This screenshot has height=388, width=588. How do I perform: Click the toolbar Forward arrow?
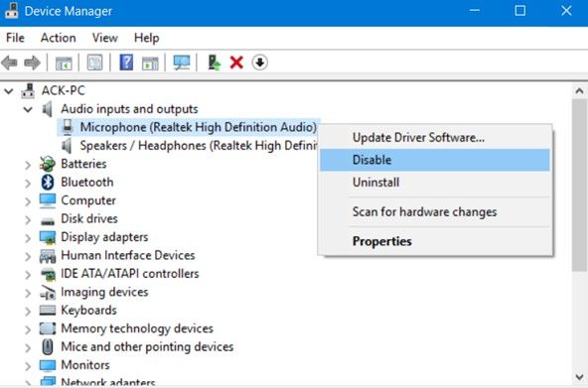coord(32,63)
